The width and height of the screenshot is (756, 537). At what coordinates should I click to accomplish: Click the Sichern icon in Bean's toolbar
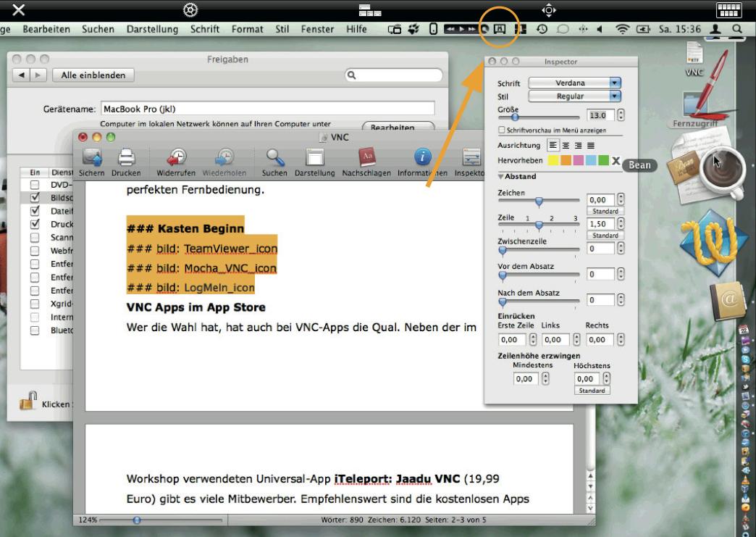tap(92, 157)
